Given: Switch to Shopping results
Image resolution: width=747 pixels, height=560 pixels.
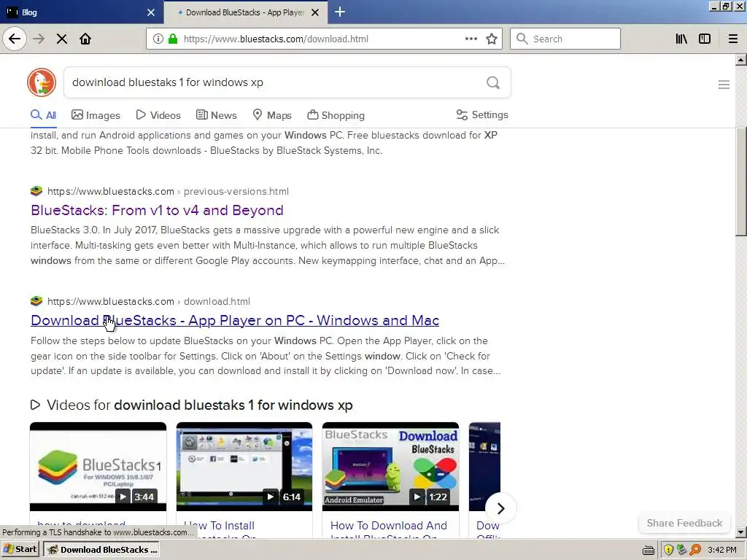Looking at the screenshot, I should (x=336, y=115).
